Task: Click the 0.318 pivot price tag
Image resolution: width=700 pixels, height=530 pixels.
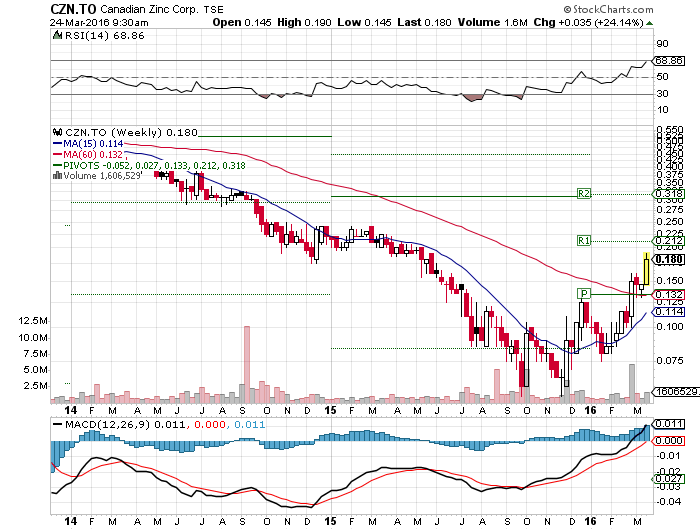Action: pyautogui.click(x=668, y=194)
